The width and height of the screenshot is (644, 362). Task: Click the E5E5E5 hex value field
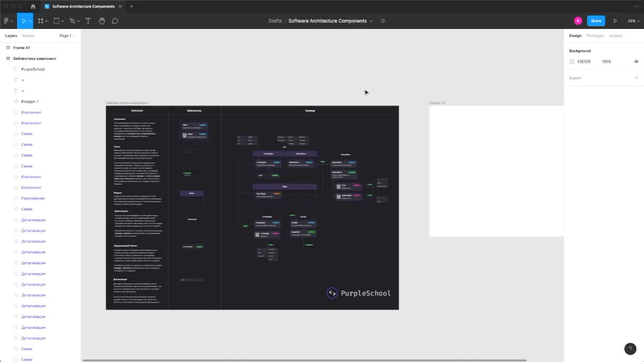pos(584,62)
